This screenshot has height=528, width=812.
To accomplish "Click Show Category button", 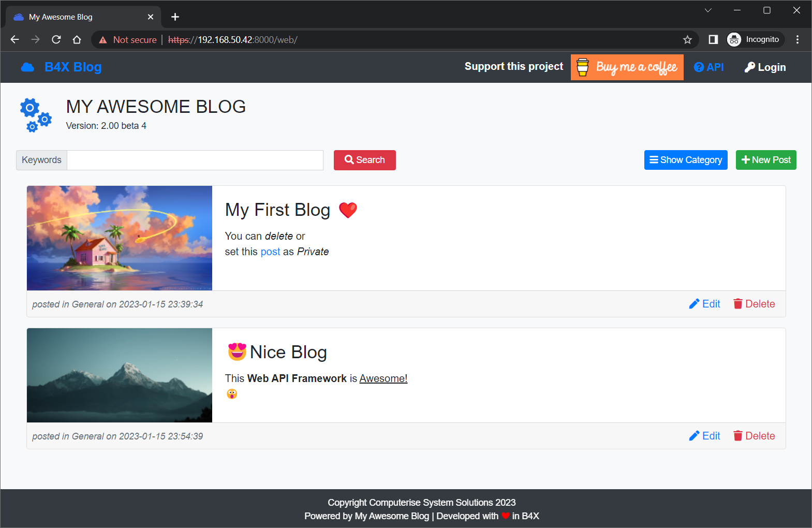I will point(686,160).
